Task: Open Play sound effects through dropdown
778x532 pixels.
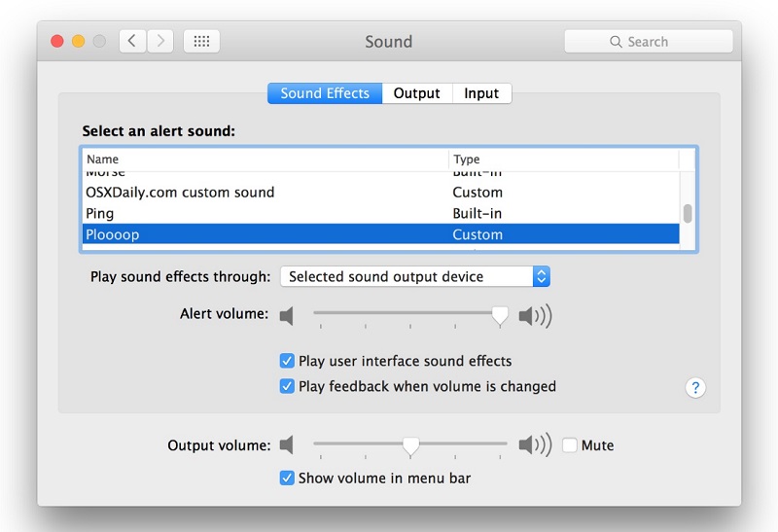Action: pyautogui.click(x=415, y=276)
